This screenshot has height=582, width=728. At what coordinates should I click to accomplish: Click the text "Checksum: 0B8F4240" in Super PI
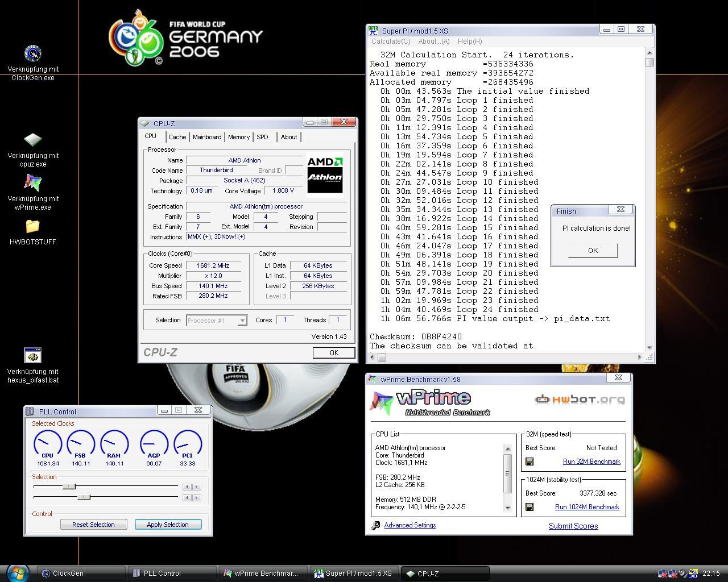[x=416, y=336]
